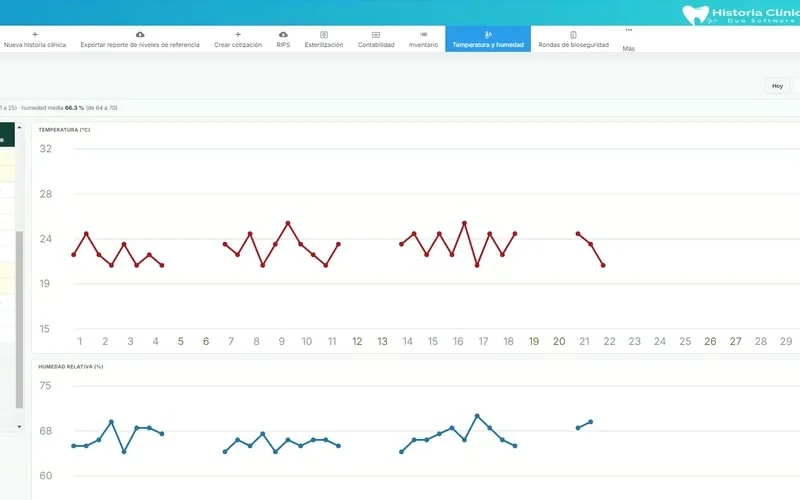Click day 12 on the temperature chart axis
The height and width of the screenshot is (500, 800).
357,341
